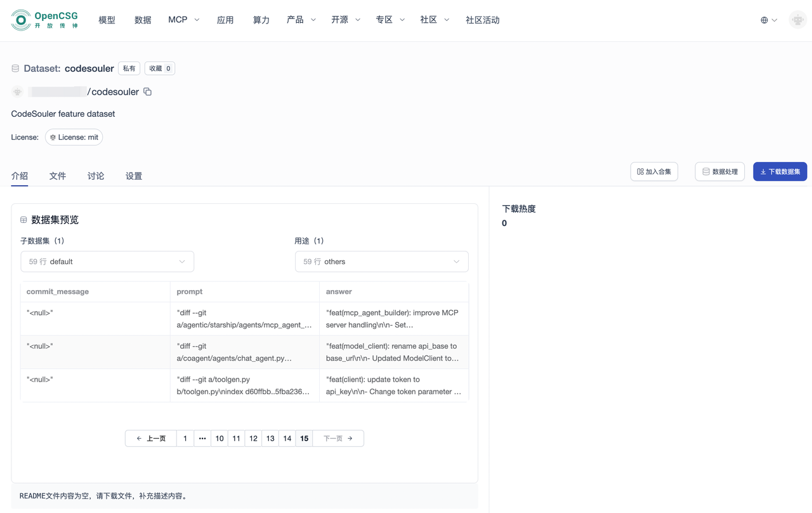Click the 加入合集 button
812x513 pixels.
pyautogui.click(x=654, y=171)
